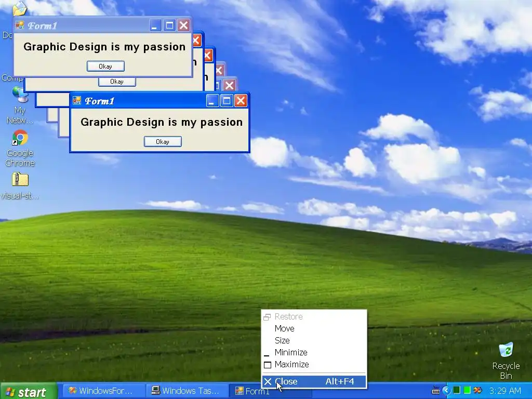Click the on-screen keyboard tray icon
This screenshot has width=532, height=399.
pyautogui.click(x=436, y=391)
